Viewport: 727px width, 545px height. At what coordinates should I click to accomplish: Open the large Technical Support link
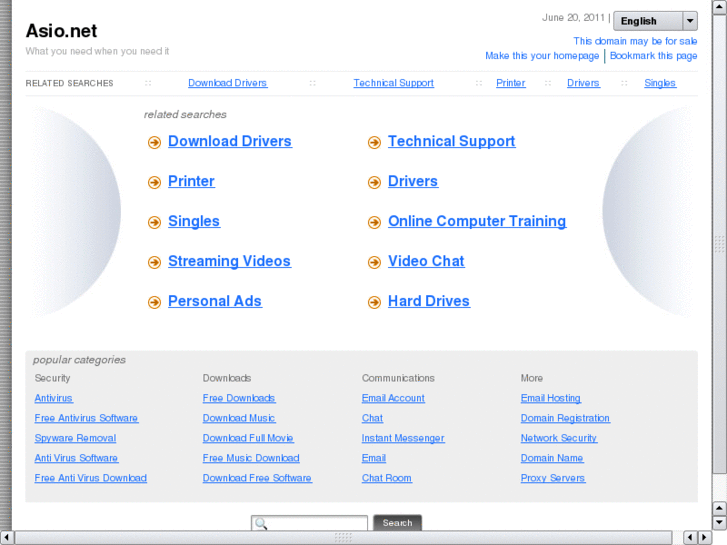[452, 141]
